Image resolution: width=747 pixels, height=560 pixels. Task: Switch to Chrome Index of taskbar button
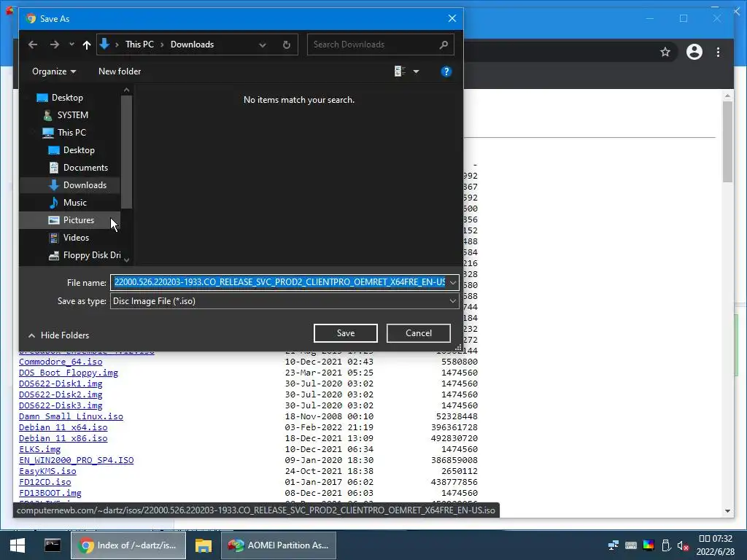click(x=128, y=545)
